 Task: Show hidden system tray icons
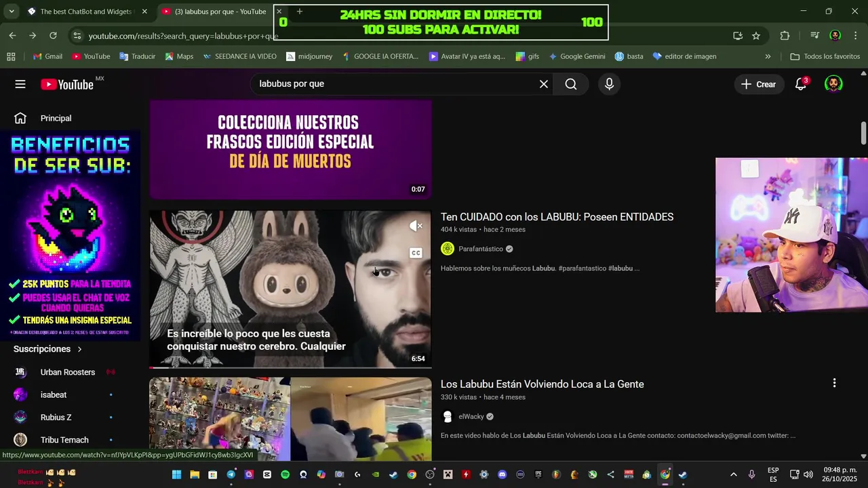tap(733, 474)
